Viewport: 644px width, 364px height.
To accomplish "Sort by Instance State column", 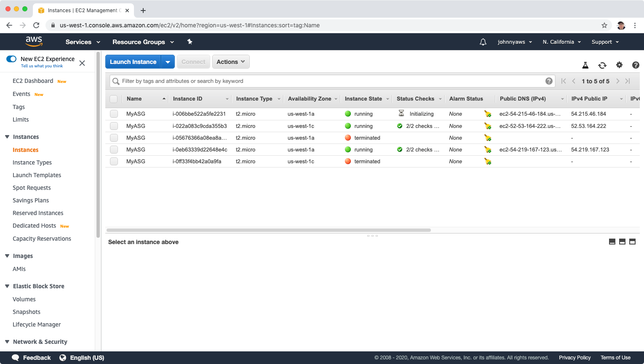I will tap(366, 99).
